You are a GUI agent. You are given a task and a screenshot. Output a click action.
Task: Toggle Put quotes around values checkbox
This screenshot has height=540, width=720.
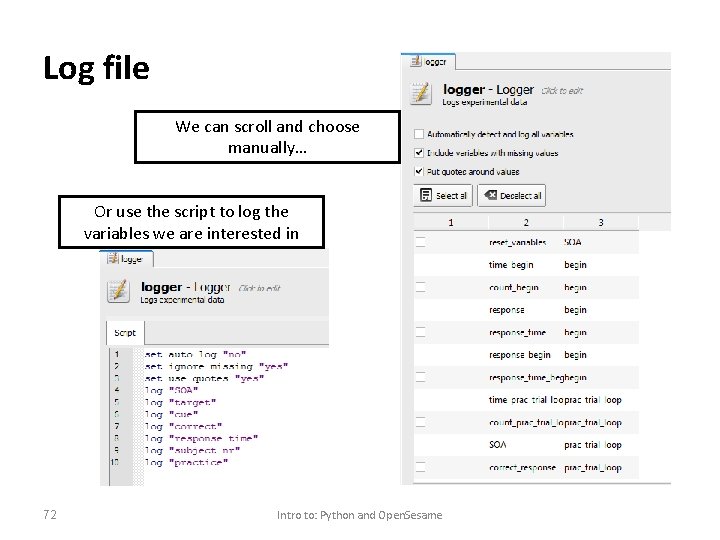419,171
